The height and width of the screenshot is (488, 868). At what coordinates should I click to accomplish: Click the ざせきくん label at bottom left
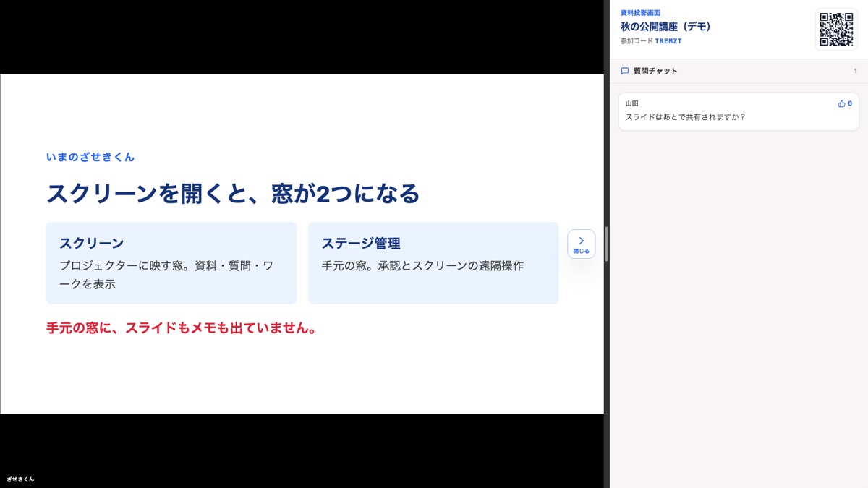[20, 479]
